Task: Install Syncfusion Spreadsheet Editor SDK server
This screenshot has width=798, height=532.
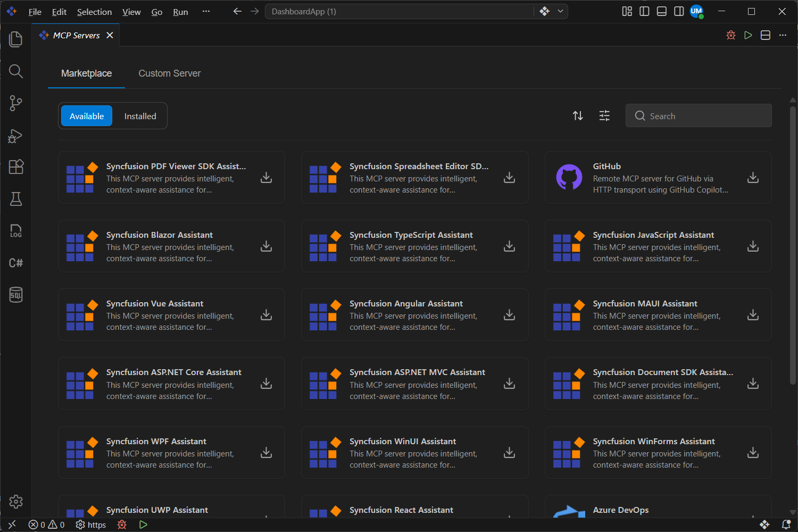Action: tap(510, 178)
